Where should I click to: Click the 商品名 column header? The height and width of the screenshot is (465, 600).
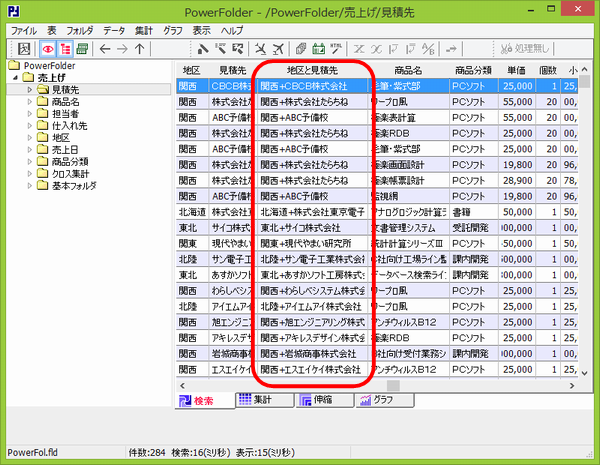tap(408, 70)
